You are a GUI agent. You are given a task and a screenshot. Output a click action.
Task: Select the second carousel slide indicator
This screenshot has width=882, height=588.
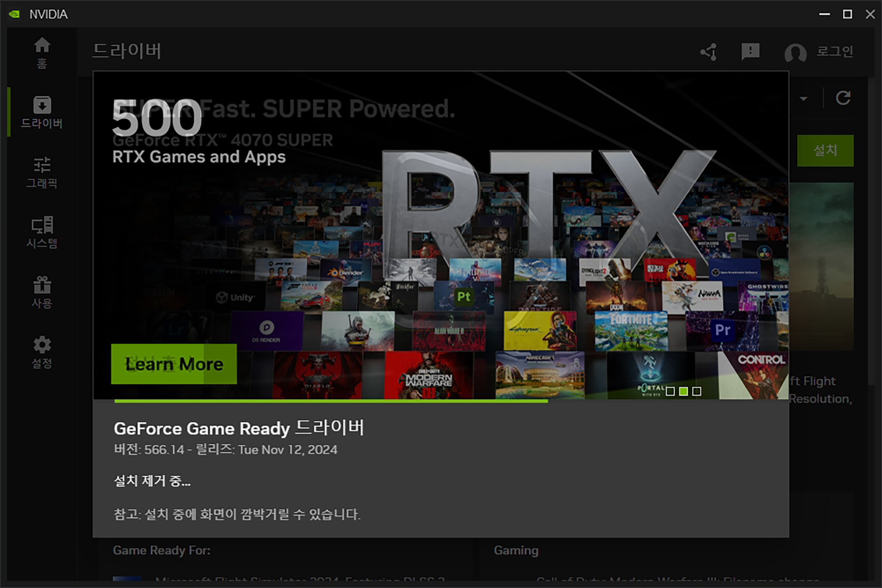[684, 391]
